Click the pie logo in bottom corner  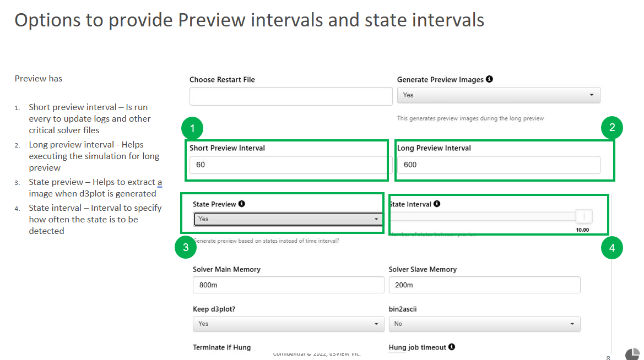632,354
